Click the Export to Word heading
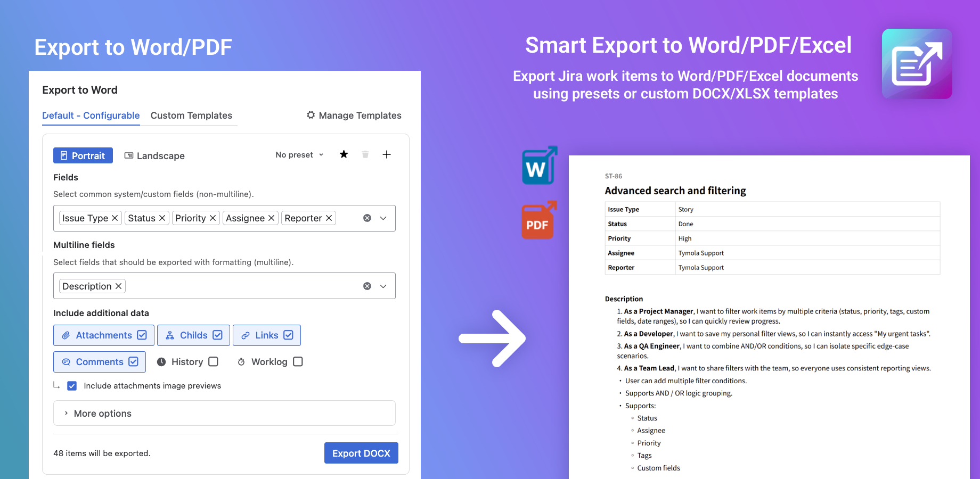 pos(80,90)
